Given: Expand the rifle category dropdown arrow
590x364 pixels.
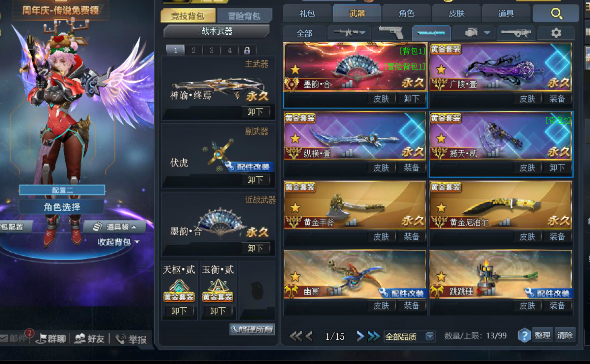Looking at the screenshot, I should (x=363, y=33).
